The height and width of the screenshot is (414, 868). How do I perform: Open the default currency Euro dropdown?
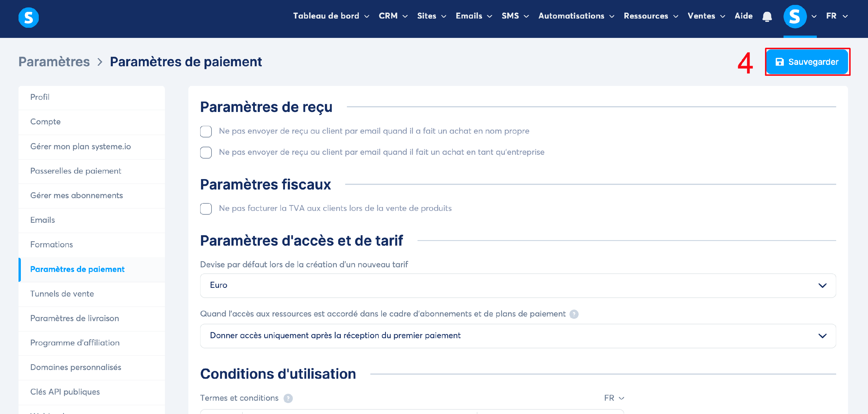[518, 285]
